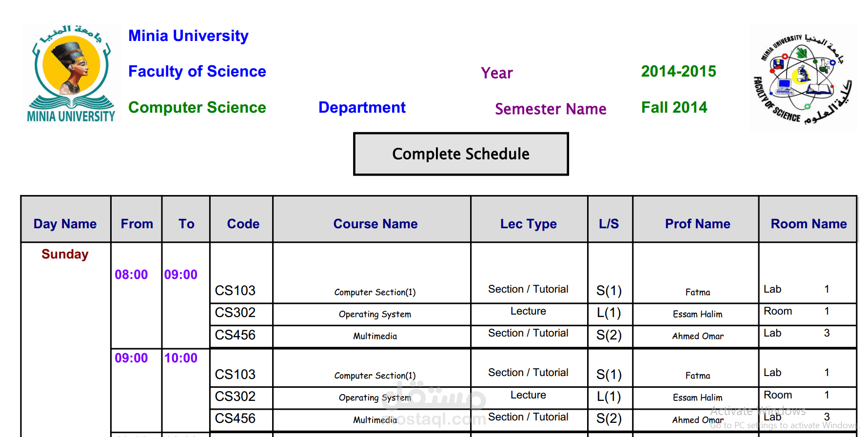
Task: Select CS103 code in the 08:00 slot
Action: pyautogui.click(x=235, y=291)
